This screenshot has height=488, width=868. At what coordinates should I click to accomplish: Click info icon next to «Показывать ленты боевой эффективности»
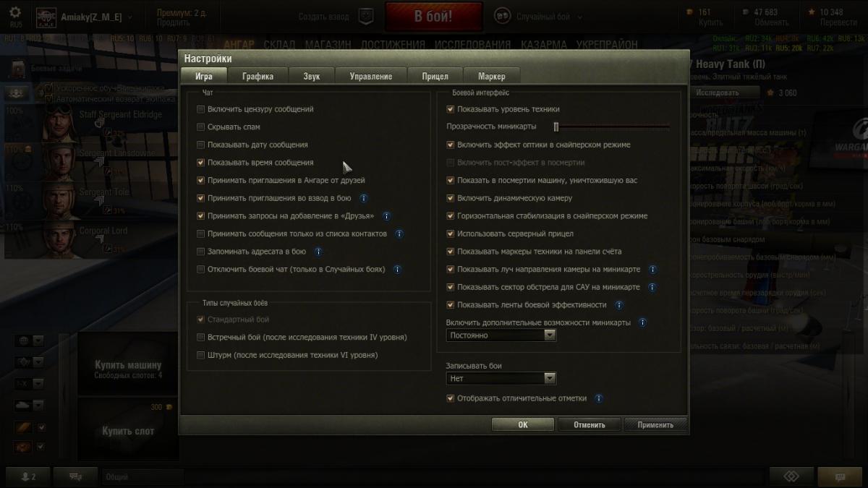(x=619, y=305)
